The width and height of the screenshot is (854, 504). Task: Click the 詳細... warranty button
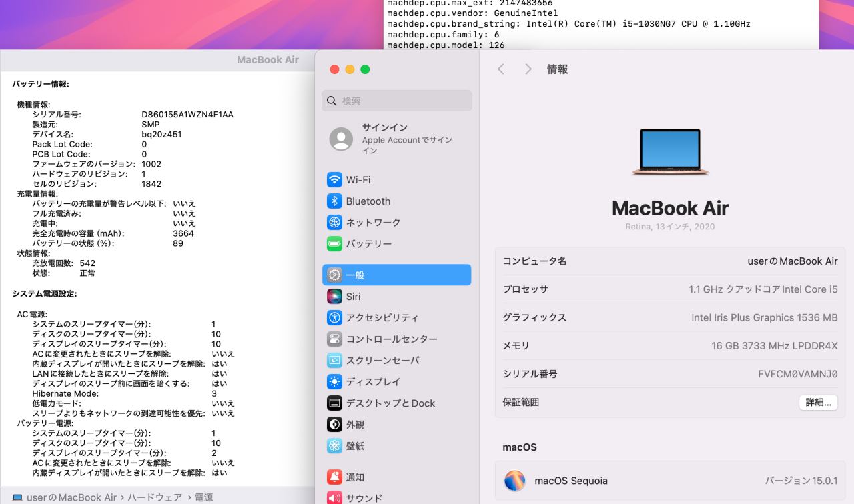(x=817, y=403)
